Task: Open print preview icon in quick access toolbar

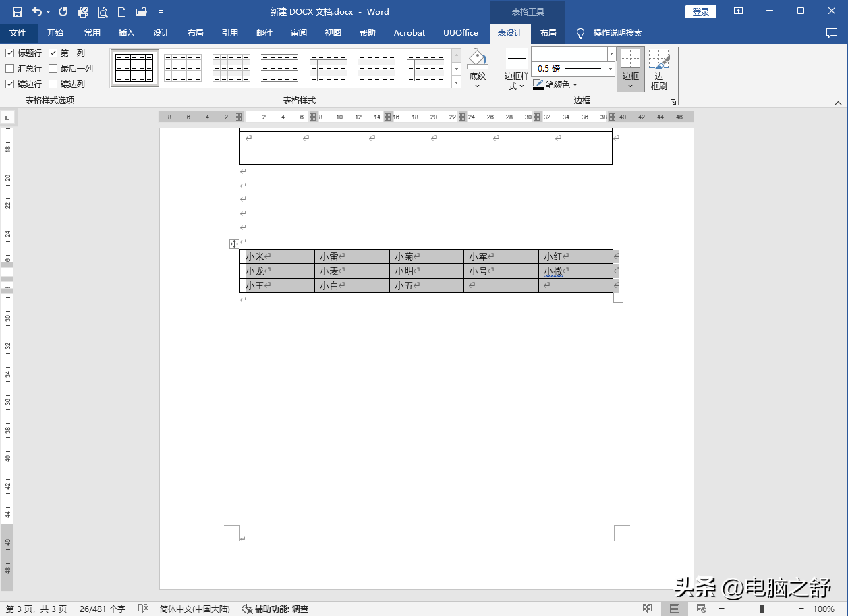Action: 103,11
